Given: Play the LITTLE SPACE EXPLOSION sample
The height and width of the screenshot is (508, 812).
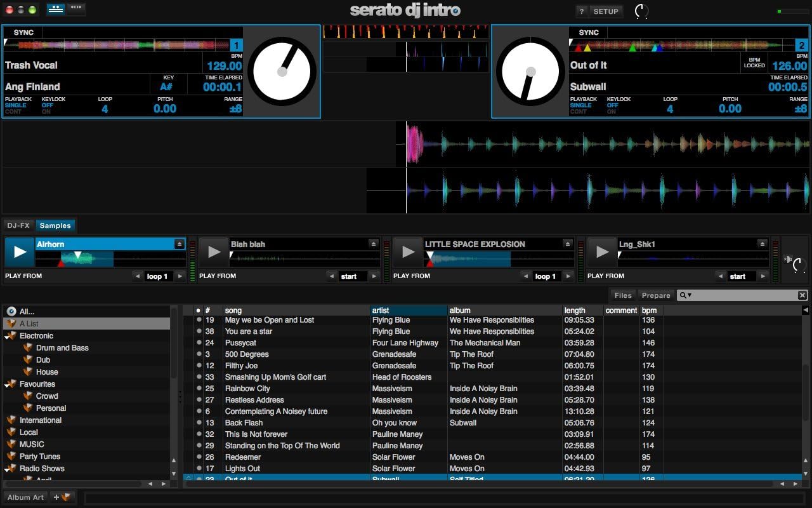Looking at the screenshot, I should point(407,251).
